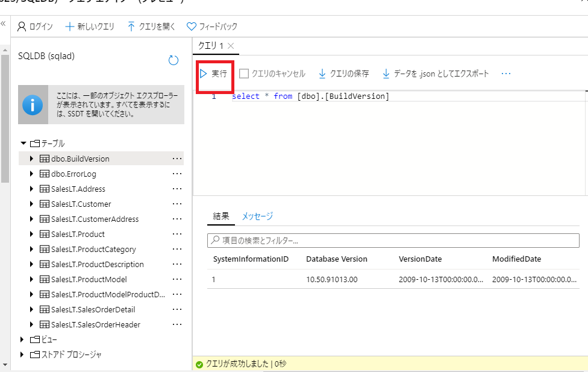
Task: Expand the ビュー views folder
Action: click(x=22, y=339)
